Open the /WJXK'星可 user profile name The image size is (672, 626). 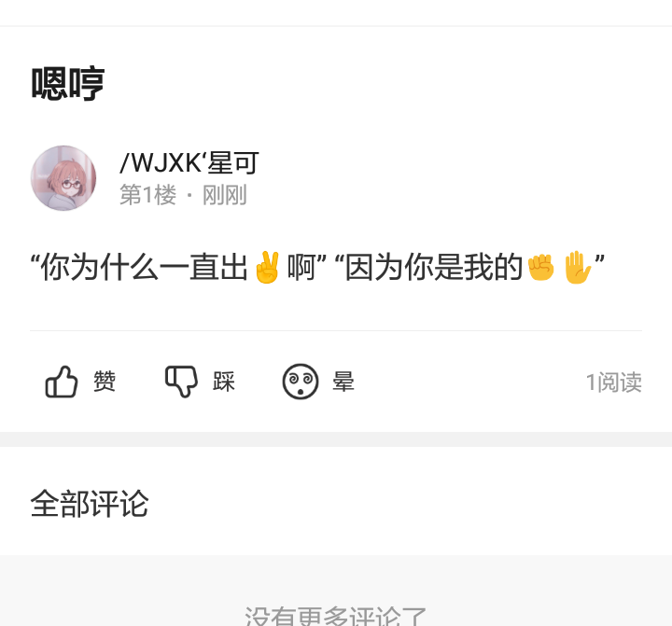tap(189, 163)
